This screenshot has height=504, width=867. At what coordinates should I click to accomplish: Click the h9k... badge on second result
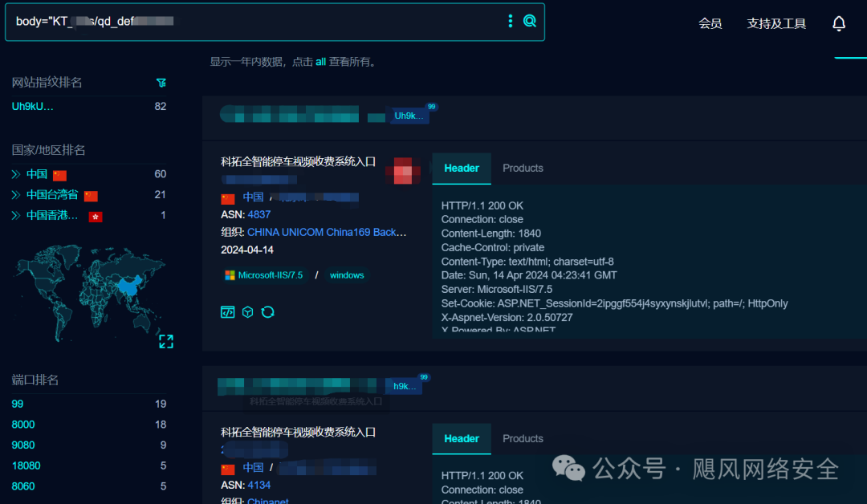(x=404, y=386)
